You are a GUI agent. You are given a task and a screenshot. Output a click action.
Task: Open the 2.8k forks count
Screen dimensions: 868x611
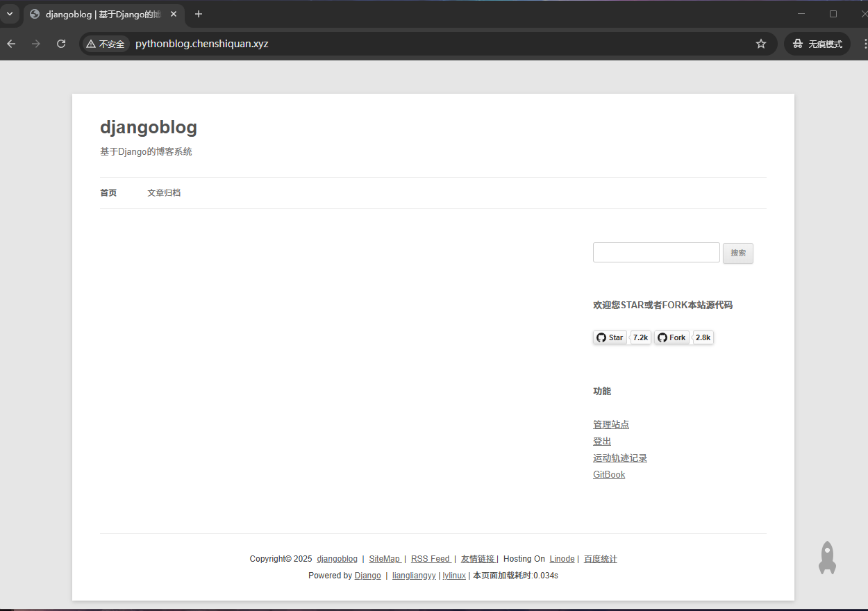[703, 337]
